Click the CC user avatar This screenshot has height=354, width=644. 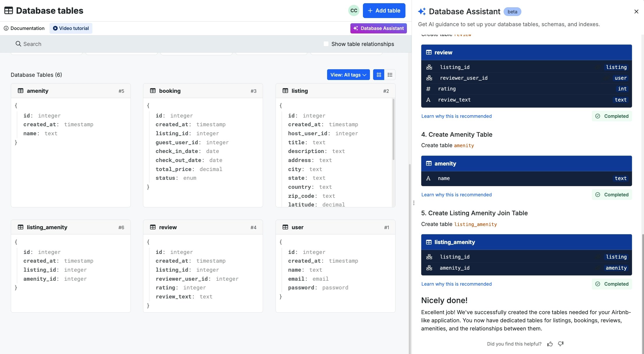pyautogui.click(x=354, y=11)
